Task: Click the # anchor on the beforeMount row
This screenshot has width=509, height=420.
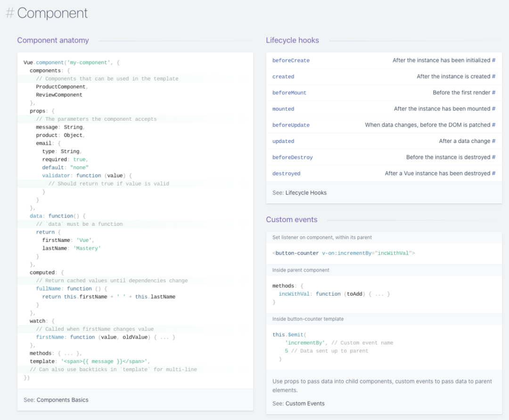Action: 493,93
